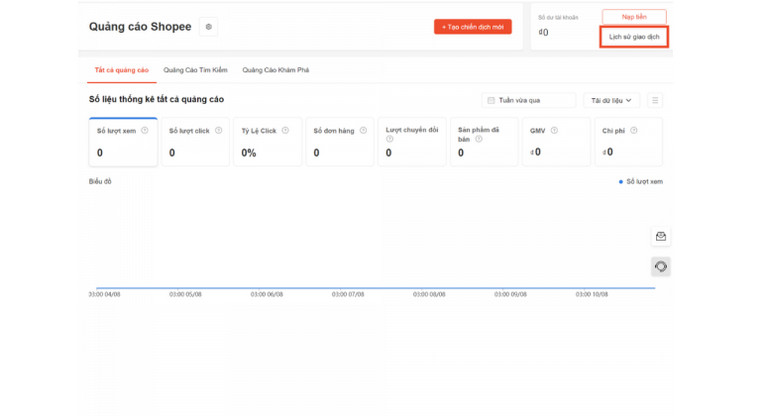Click the 03:00 05/08 axis label

click(185, 294)
